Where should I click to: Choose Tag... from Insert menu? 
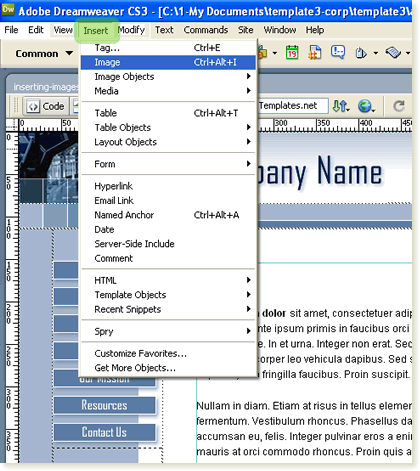168,48
